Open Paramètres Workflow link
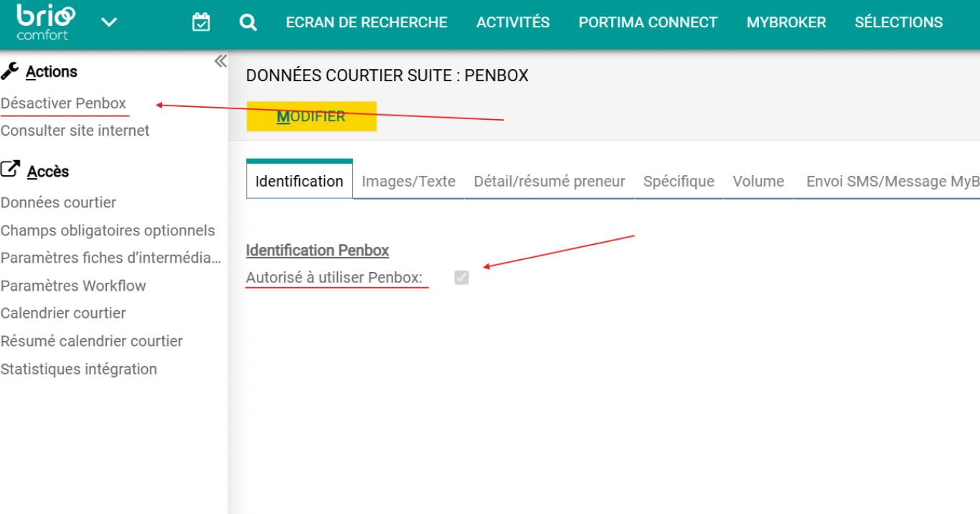This screenshot has height=514, width=980. [x=73, y=286]
